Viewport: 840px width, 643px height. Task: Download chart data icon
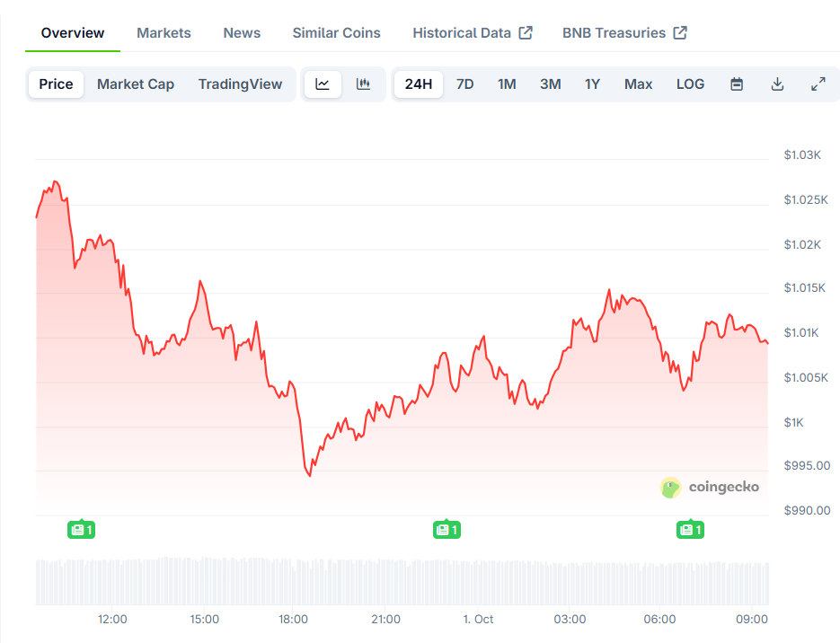click(778, 84)
